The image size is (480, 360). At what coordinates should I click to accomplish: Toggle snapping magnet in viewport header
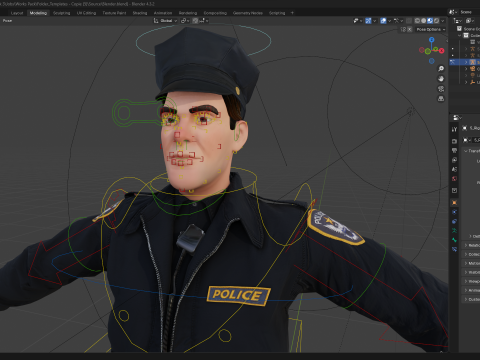click(x=195, y=21)
